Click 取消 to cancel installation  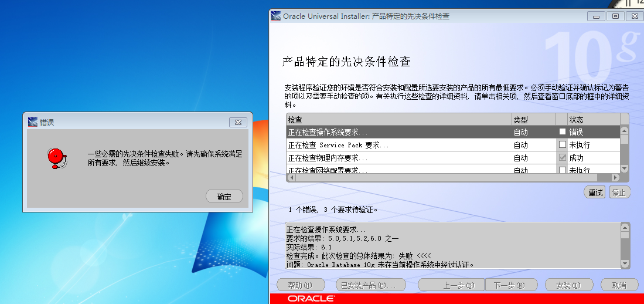[x=619, y=285]
